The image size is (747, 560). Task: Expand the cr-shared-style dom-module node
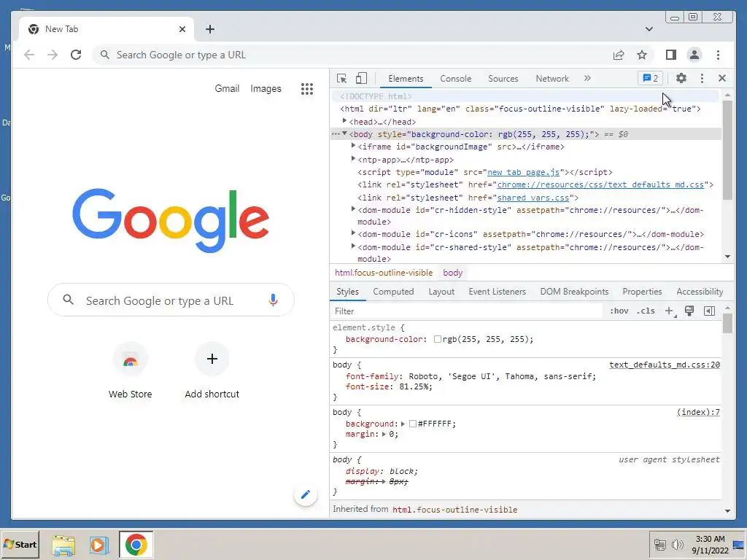coord(353,246)
